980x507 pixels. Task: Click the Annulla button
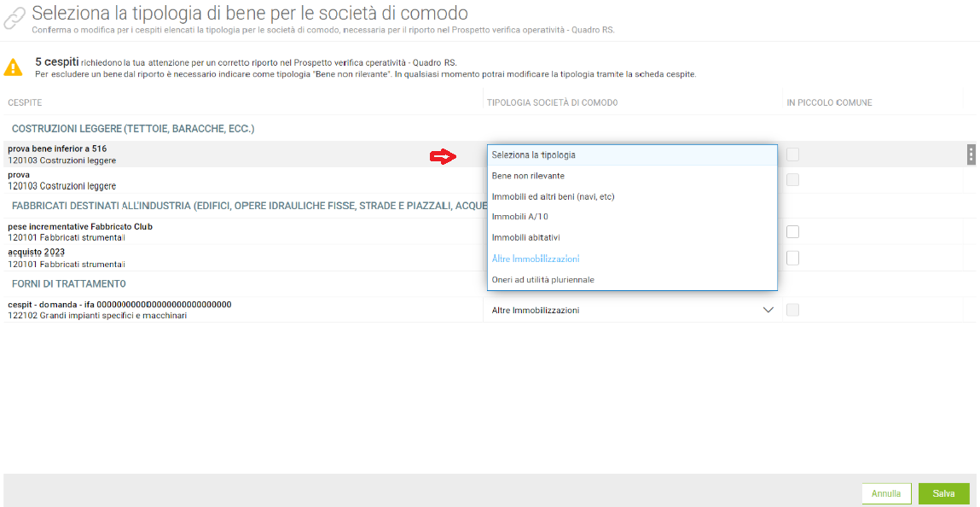886,493
